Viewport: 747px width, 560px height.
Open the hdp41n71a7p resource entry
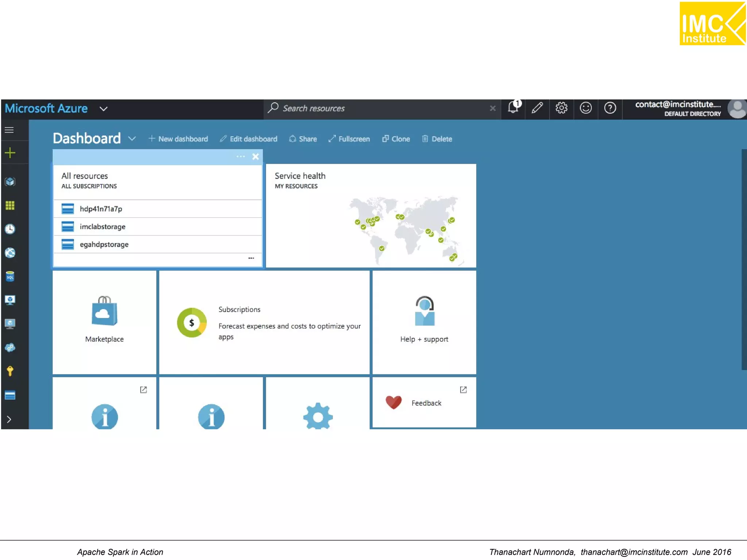101,209
